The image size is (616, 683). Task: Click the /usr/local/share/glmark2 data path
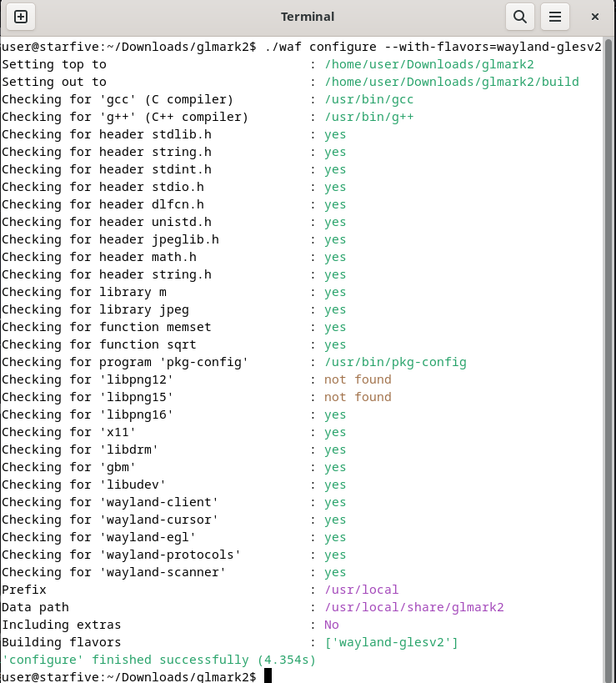[414, 607]
